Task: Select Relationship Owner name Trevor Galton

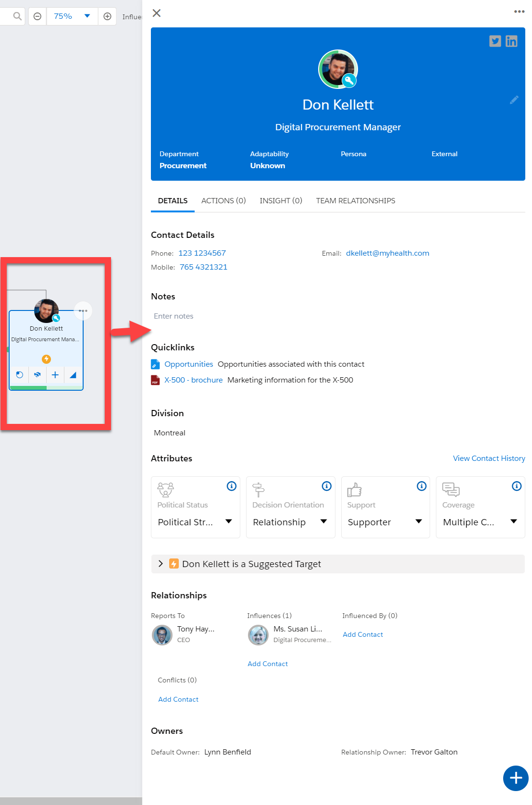Action: [434, 752]
